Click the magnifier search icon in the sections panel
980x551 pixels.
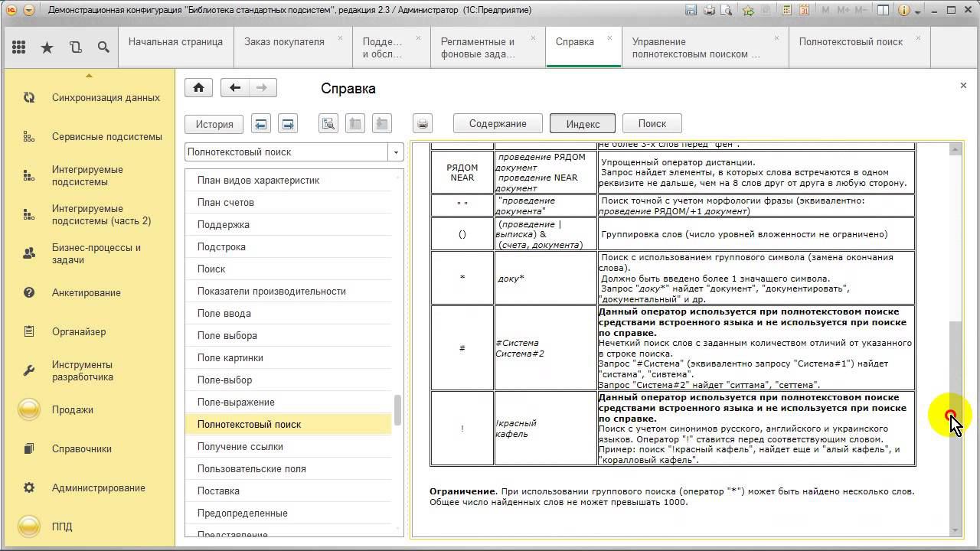point(103,47)
